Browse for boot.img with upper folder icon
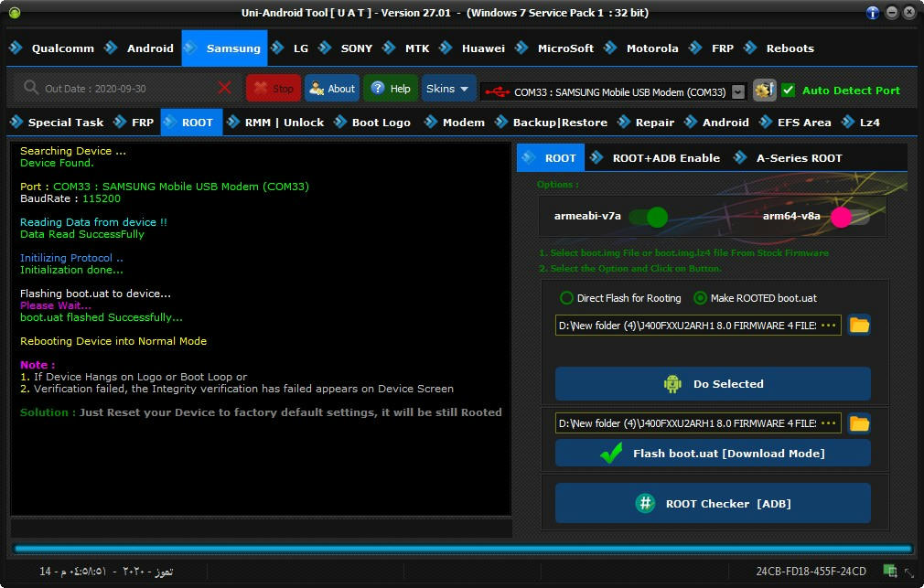The height and width of the screenshot is (588, 924). 859,325
